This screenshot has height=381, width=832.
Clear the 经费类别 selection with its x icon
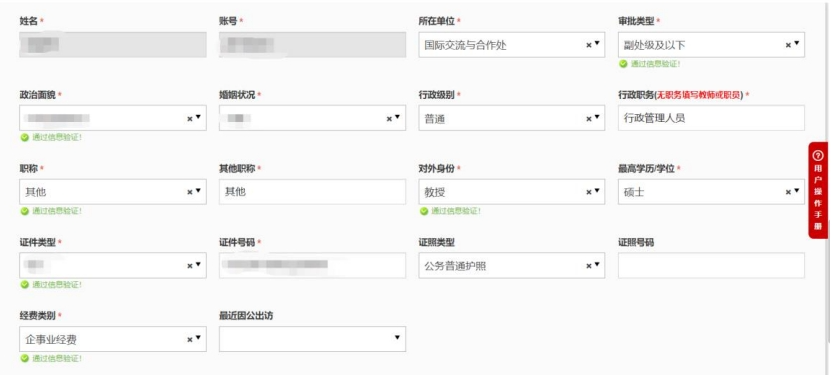pos(189,340)
